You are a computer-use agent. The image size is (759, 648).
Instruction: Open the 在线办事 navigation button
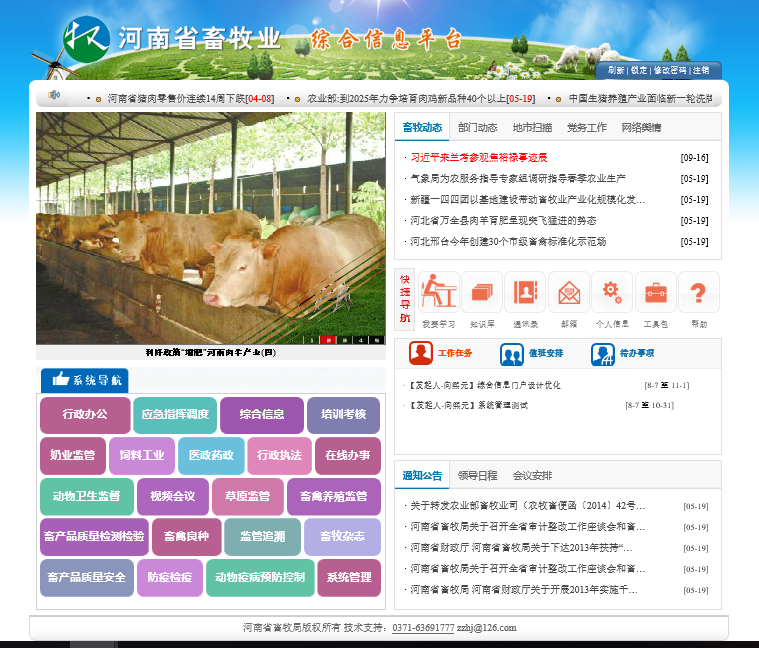tap(348, 455)
